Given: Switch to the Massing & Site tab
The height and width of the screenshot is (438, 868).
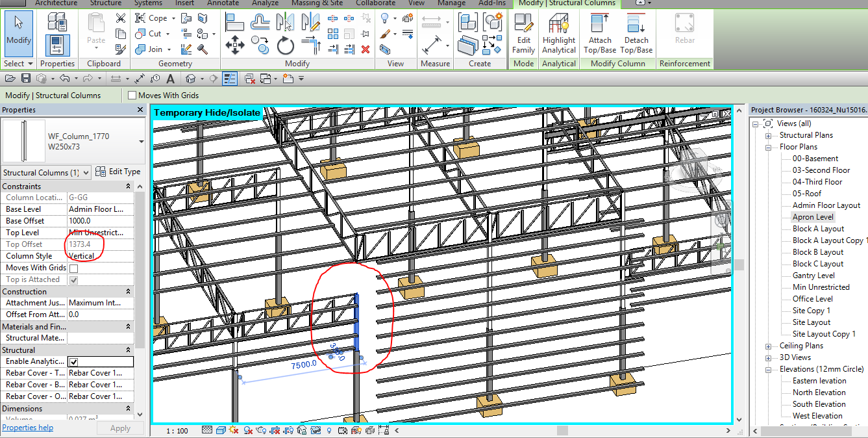Looking at the screenshot, I should tap(317, 3).
